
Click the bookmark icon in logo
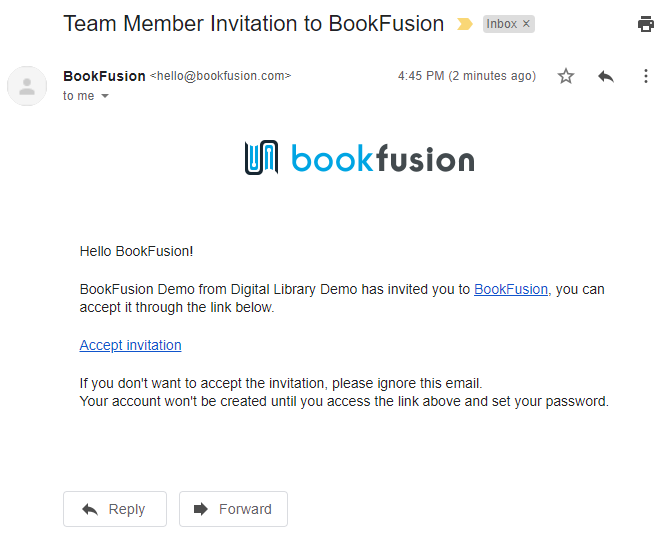(x=262, y=157)
